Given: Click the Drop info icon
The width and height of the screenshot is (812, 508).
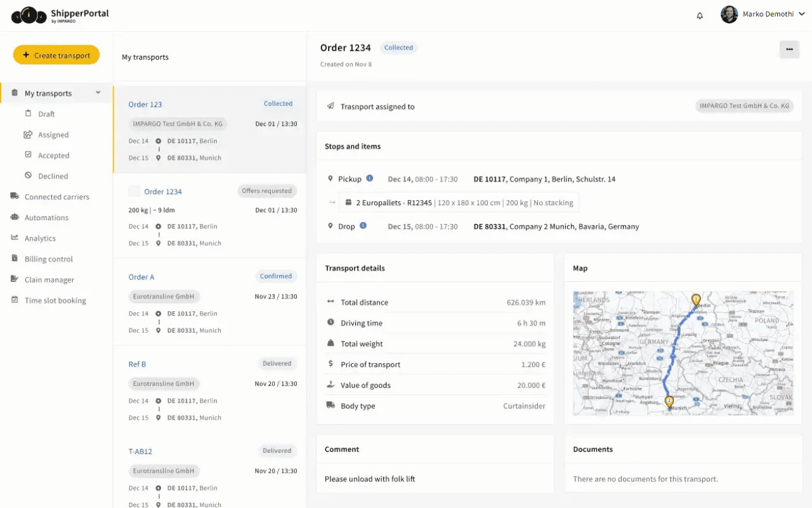Looking at the screenshot, I should coord(363,225).
